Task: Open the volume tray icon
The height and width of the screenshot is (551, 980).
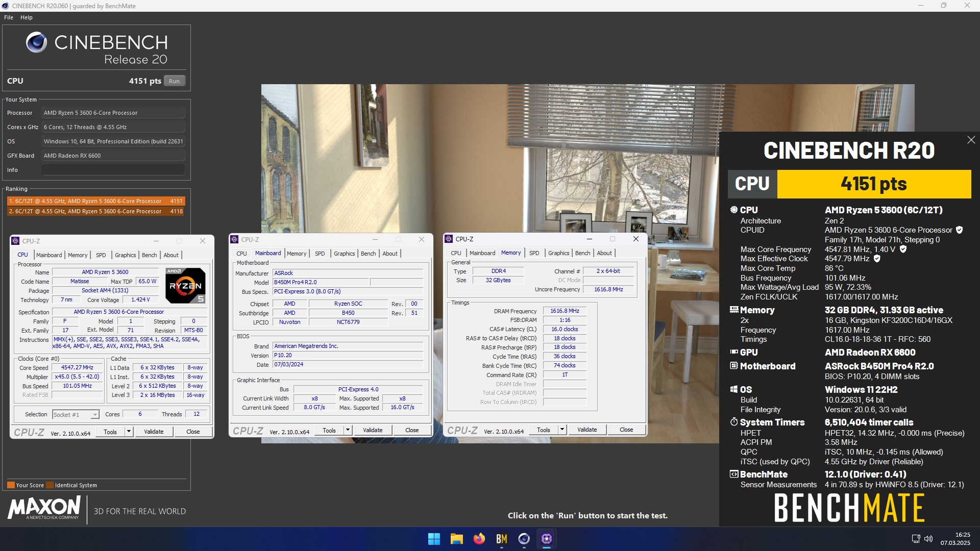Action: (928, 539)
